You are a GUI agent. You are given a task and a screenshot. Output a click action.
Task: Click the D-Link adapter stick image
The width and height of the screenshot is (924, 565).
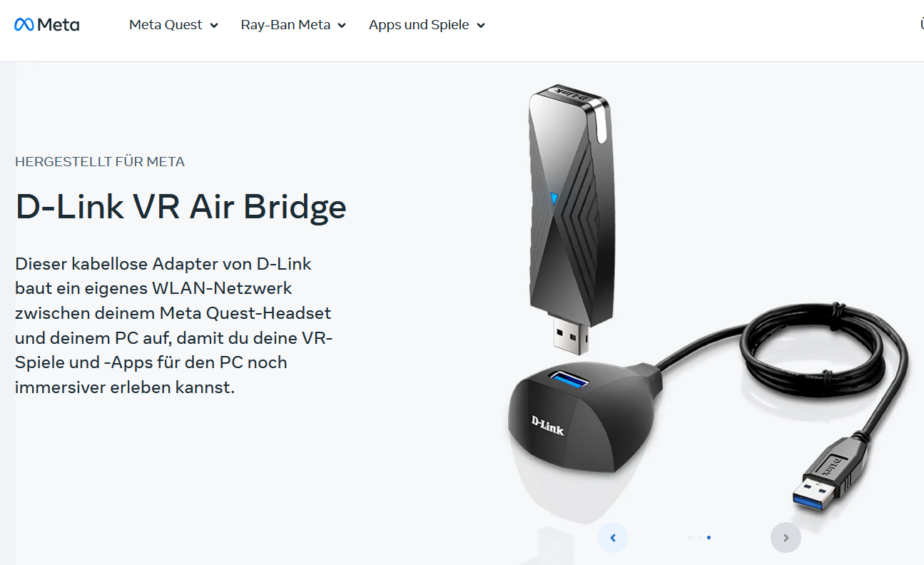pyautogui.click(x=570, y=218)
